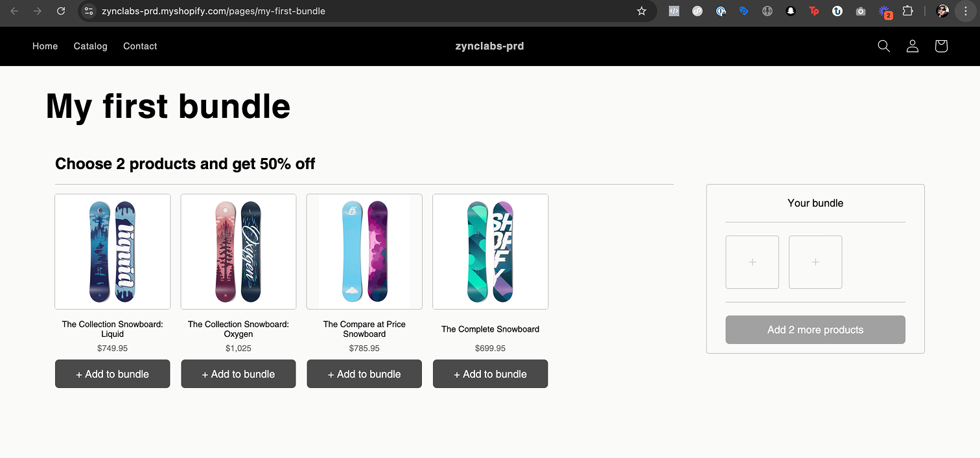Click the account login icon
980x458 pixels.
point(913,46)
